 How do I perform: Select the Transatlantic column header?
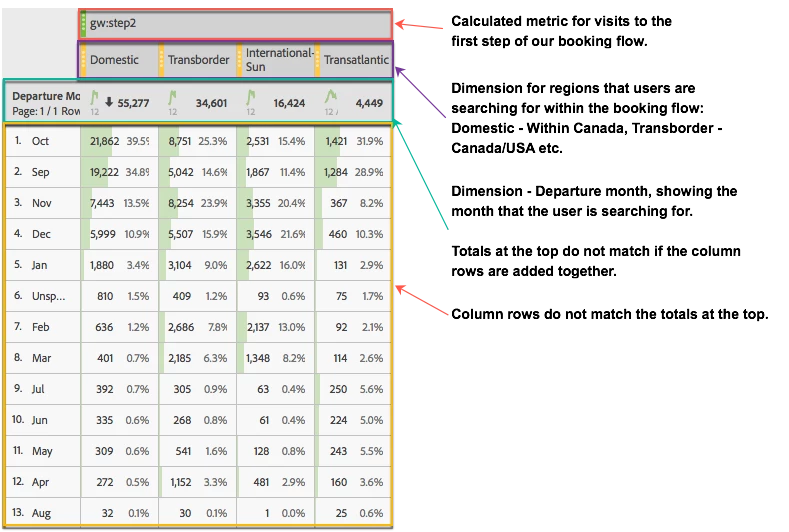tap(354, 60)
